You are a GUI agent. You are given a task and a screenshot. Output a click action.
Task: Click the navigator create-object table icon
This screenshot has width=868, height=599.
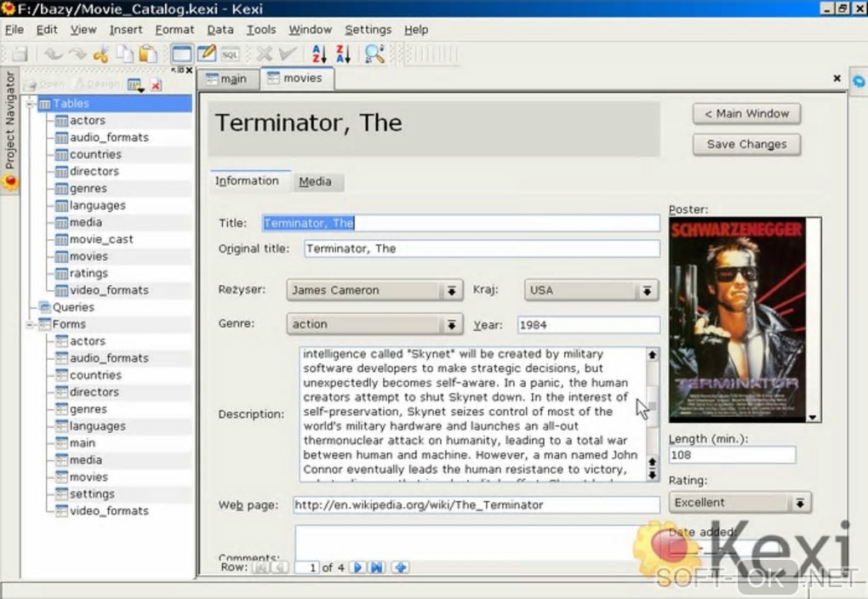[x=135, y=85]
